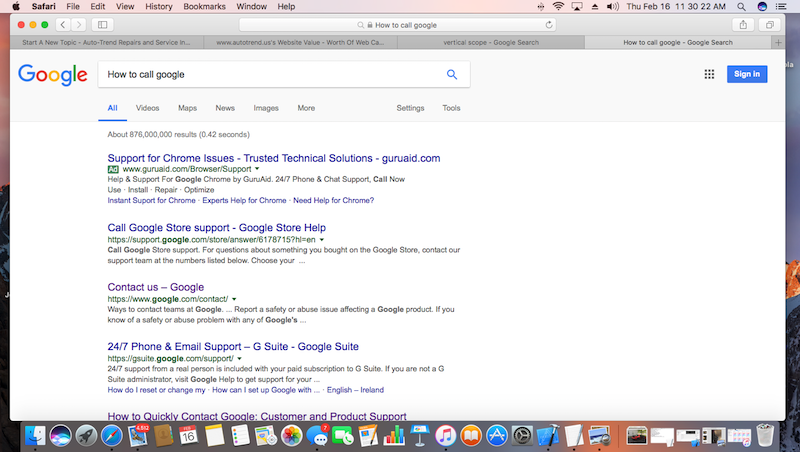Viewport: 800px width, 452px height.
Task: Open Notification Center icon
Action: point(781,7)
